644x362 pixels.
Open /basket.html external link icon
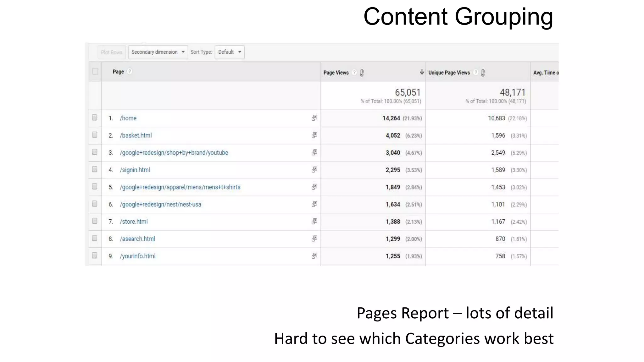pos(314,135)
